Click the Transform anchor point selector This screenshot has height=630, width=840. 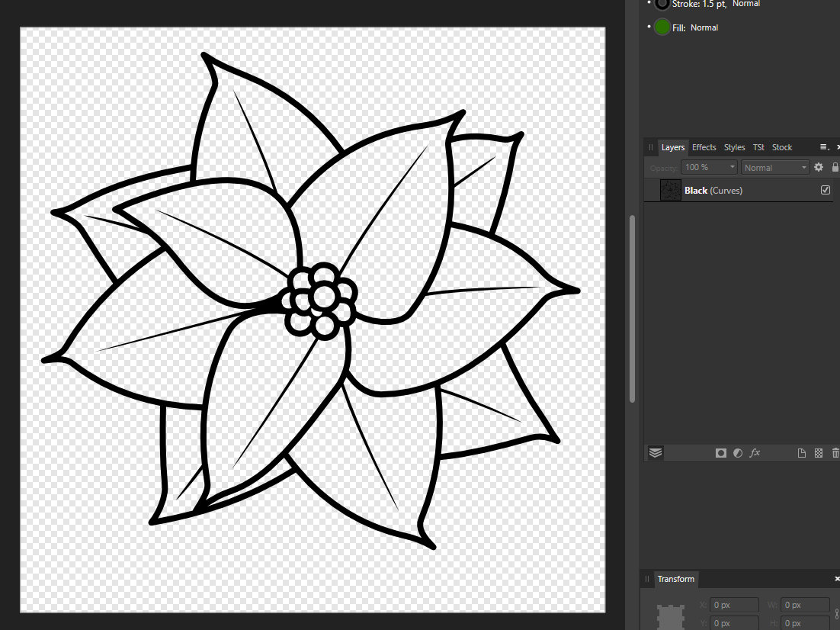point(671,616)
